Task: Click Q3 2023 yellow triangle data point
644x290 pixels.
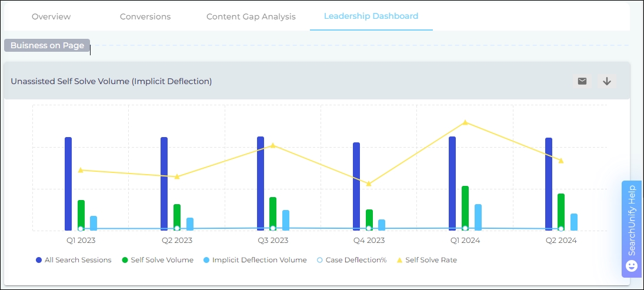Action: click(x=273, y=145)
